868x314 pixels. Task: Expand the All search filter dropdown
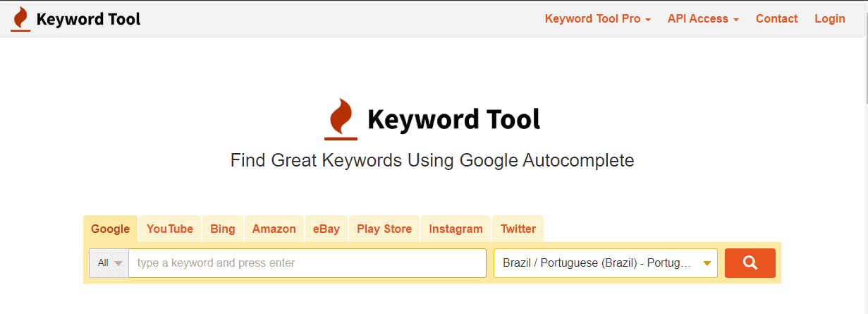click(x=109, y=263)
